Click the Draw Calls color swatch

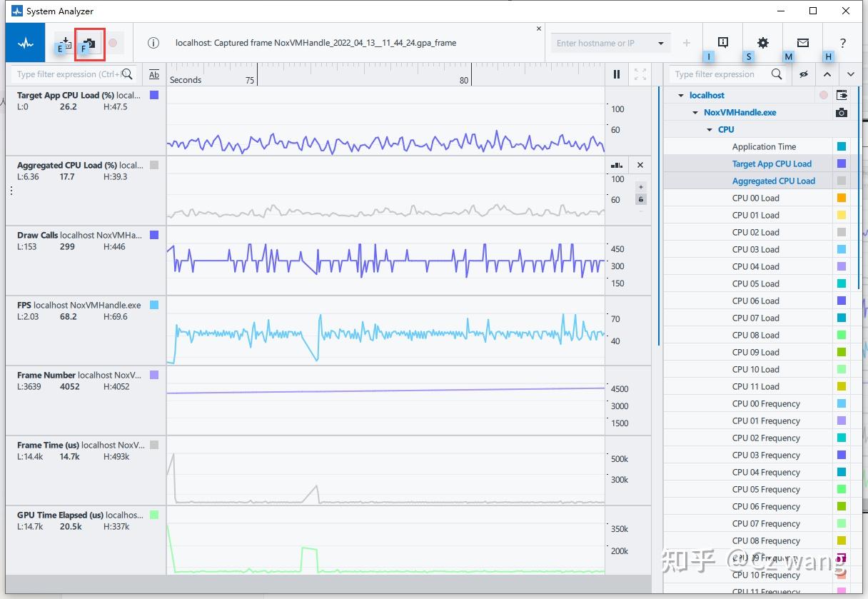coord(154,235)
